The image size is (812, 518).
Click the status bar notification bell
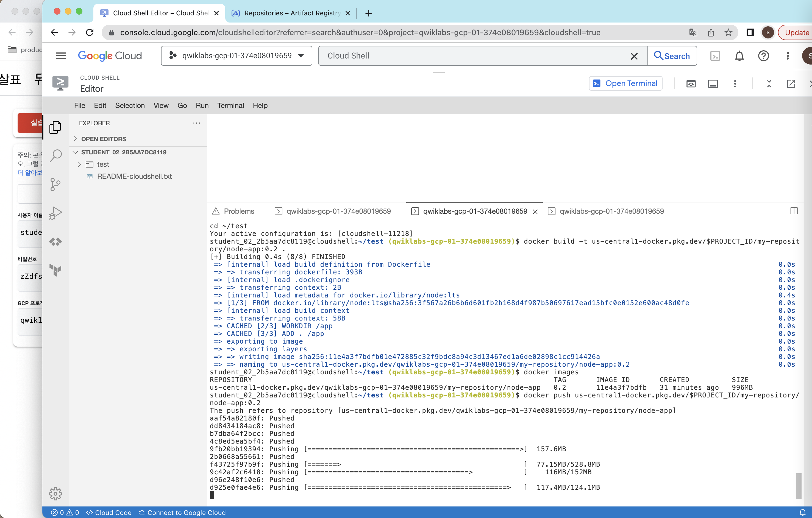pyautogui.click(x=803, y=513)
